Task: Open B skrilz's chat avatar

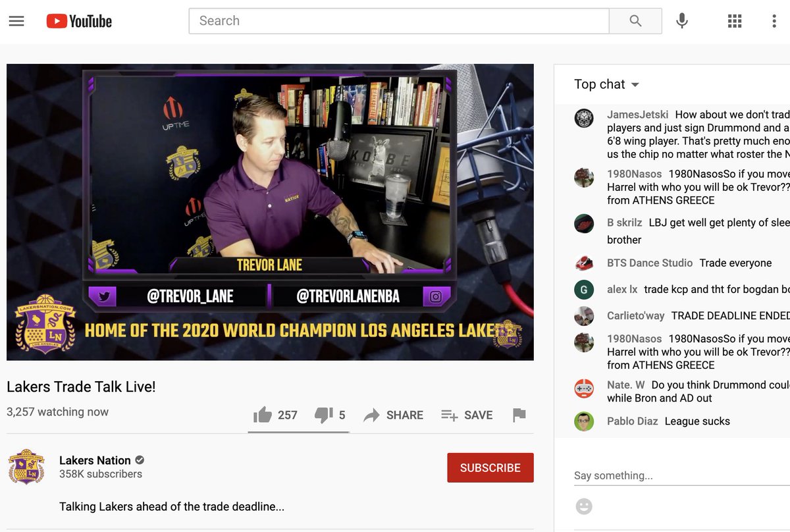Action: point(584,224)
